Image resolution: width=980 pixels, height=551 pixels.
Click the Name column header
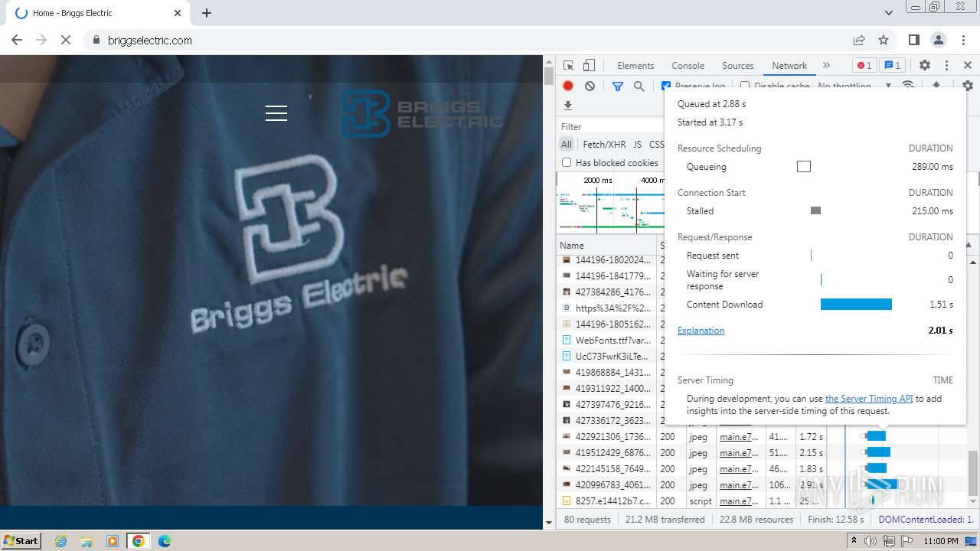[x=607, y=246]
